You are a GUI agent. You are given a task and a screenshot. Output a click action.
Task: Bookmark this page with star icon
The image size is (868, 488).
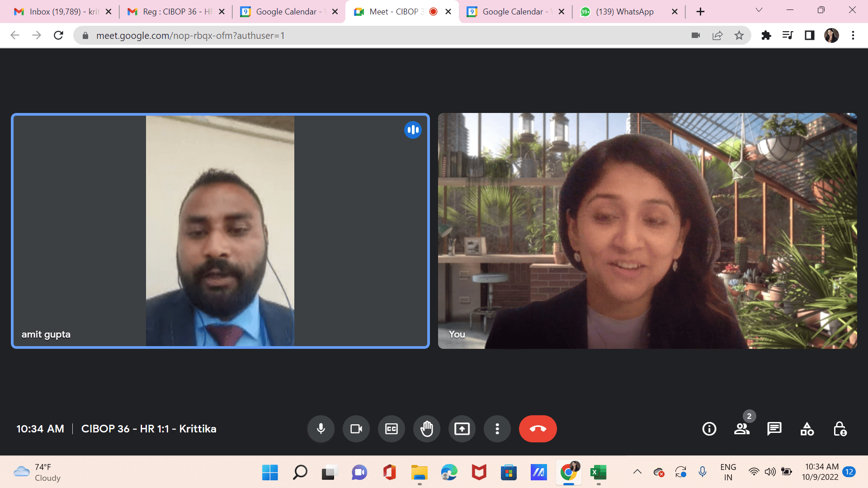pyautogui.click(x=739, y=35)
